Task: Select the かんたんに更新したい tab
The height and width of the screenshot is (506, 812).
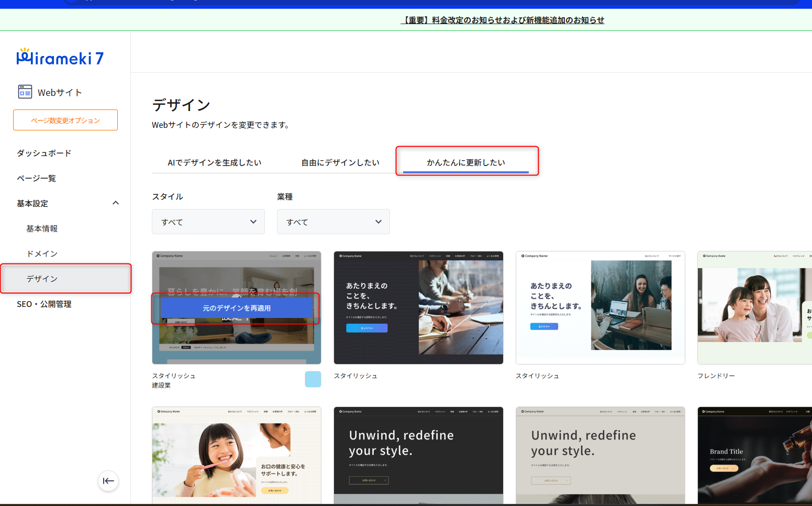Action: (465, 162)
